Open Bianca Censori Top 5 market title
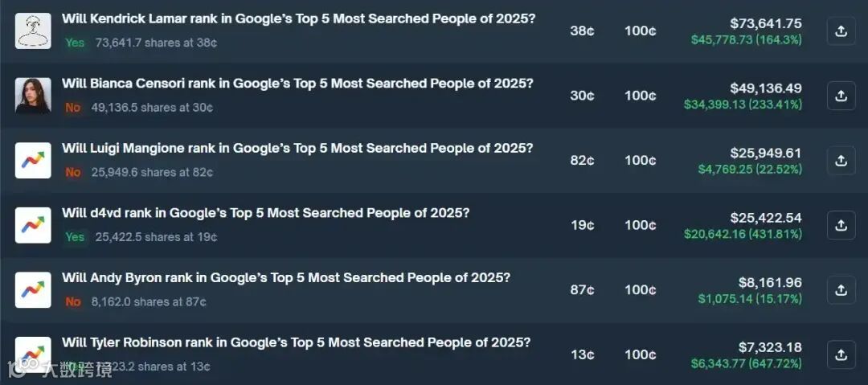The width and height of the screenshot is (868, 385). click(x=297, y=84)
